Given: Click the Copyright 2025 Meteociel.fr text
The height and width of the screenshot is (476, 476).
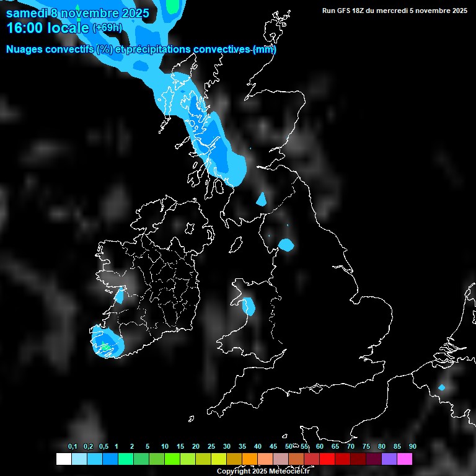Looking at the screenshot, I should [x=263, y=471].
